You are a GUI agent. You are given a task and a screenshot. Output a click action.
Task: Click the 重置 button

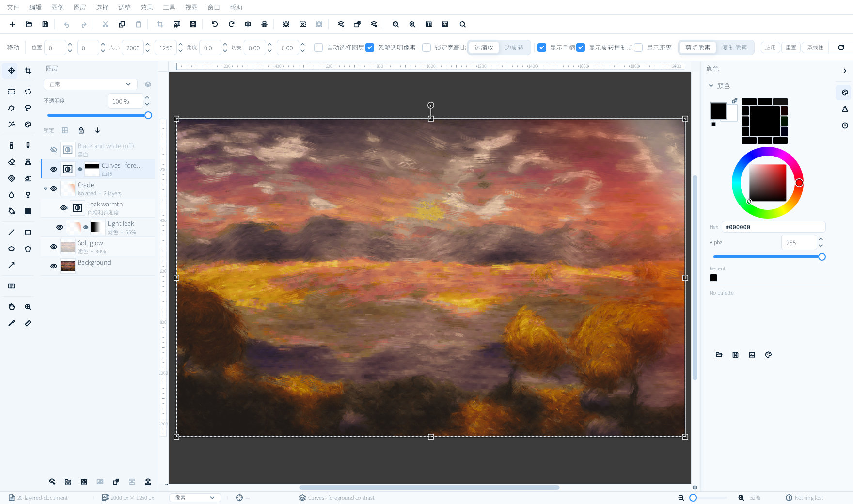[791, 47]
